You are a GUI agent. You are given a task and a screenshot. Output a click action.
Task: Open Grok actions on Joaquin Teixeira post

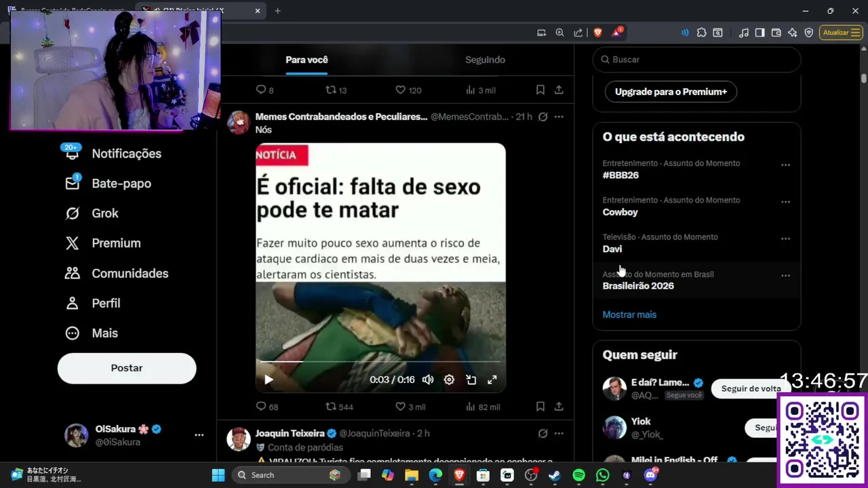pos(542,433)
